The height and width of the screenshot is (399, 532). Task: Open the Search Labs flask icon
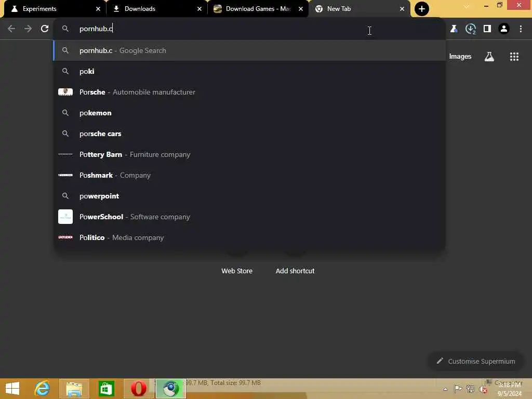(489, 56)
